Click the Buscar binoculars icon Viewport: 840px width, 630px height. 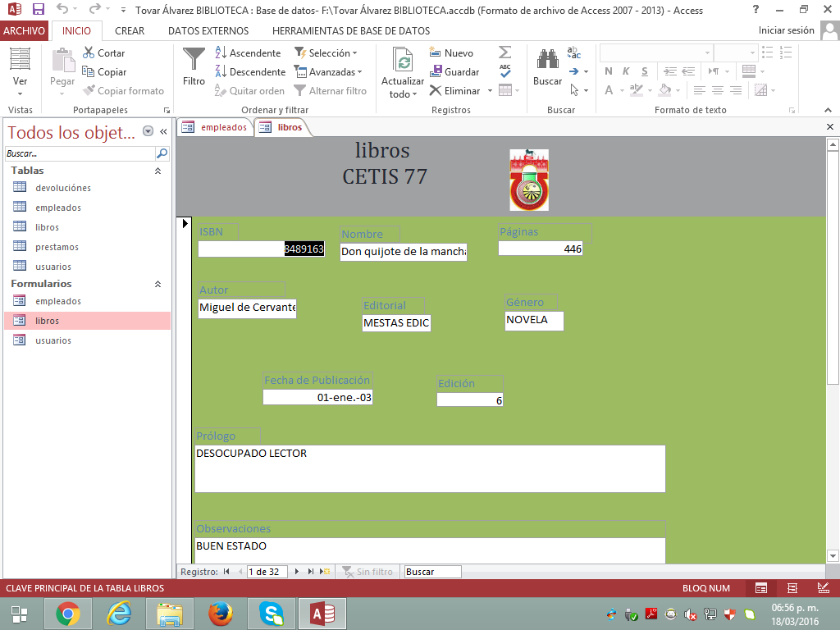click(x=547, y=60)
